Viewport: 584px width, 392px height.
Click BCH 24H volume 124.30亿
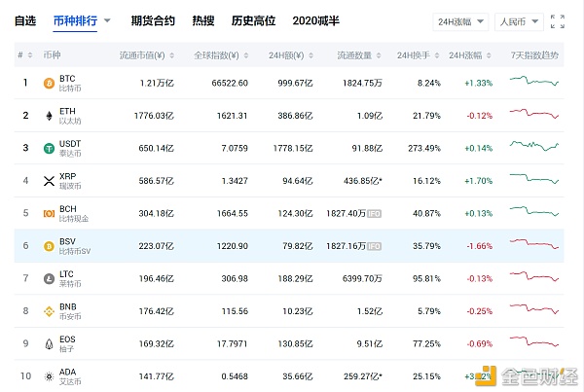(295, 214)
